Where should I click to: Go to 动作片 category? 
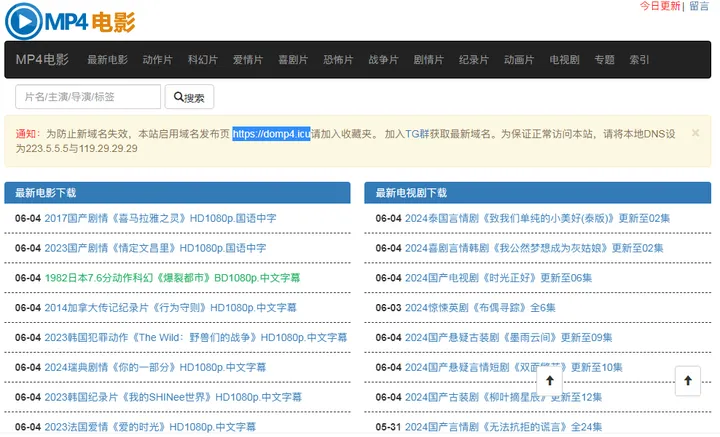tap(158, 60)
